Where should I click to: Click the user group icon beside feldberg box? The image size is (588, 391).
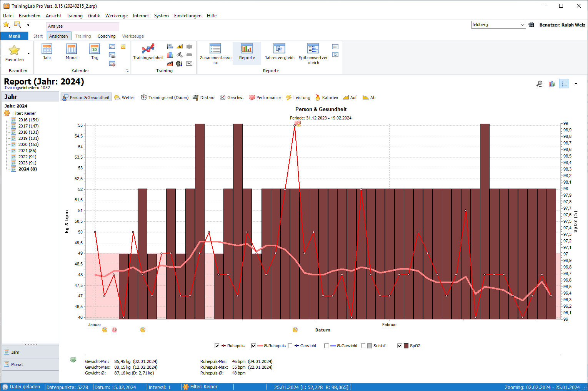click(x=531, y=25)
